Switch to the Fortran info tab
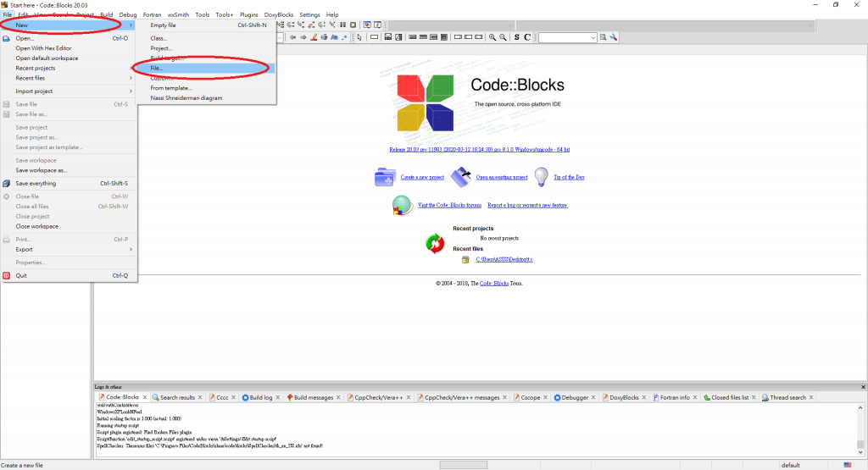The height and width of the screenshot is (470, 868). [674, 397]
